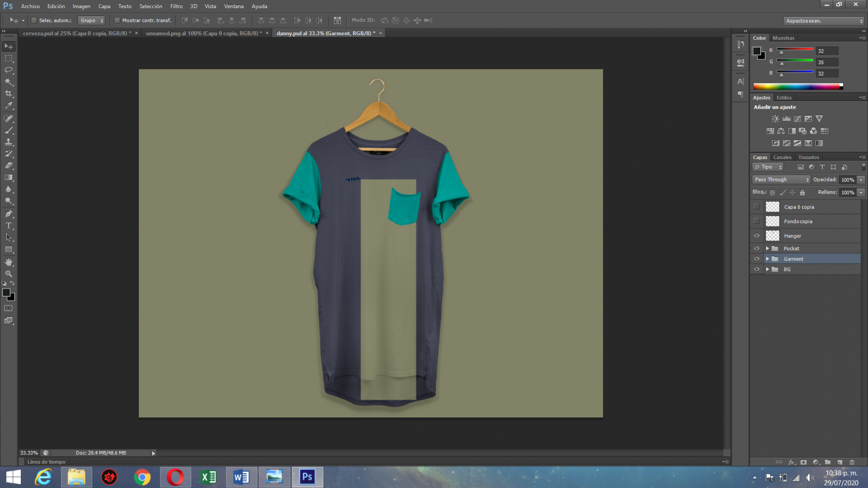This screenshot has height=488, width=868.
Task: Select the Pen tool
Action: click(9, 214)
